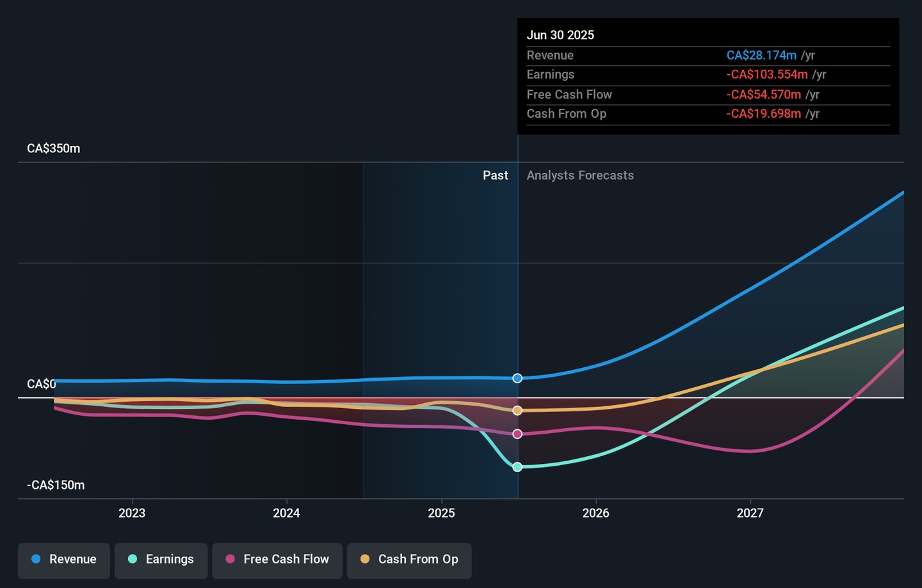922x588 pixels.
Task: Click the orange Cash From Op legend dot
Action: pyautogui.click(x=365, y=559)
